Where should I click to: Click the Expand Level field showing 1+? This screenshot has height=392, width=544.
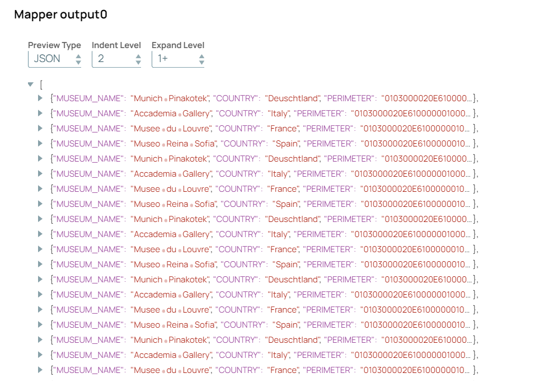(x=171, y=58)
